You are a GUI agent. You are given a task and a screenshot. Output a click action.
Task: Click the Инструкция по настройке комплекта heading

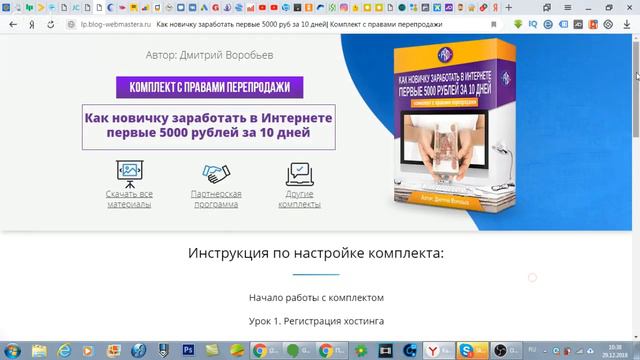pos(316,253)
